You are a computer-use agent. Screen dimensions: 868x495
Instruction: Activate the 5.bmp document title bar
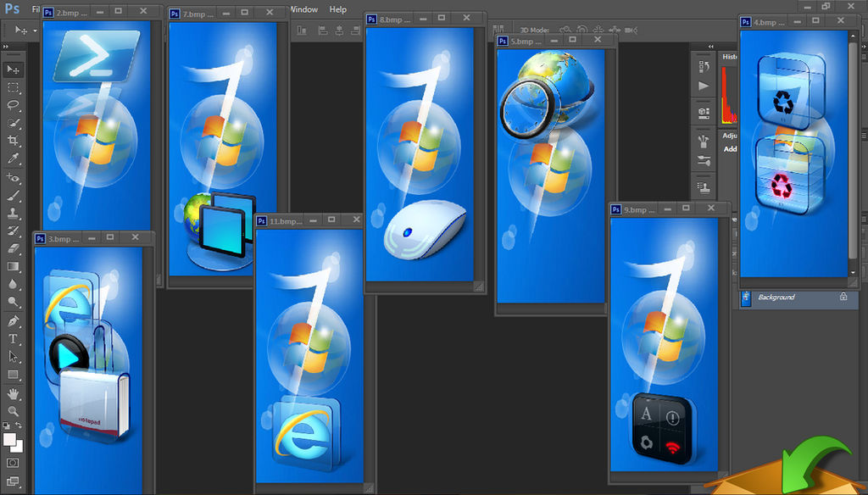pyautogui.click(x=556, y=41)
